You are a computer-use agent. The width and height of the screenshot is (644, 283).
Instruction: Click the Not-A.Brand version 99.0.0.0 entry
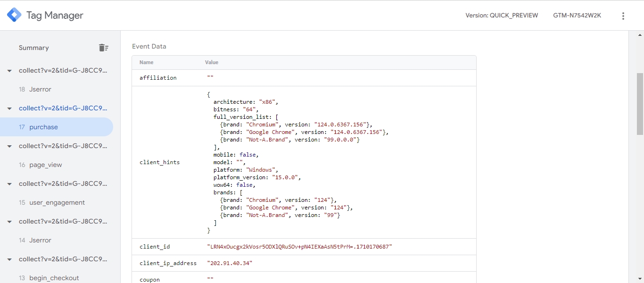(290, 140)
